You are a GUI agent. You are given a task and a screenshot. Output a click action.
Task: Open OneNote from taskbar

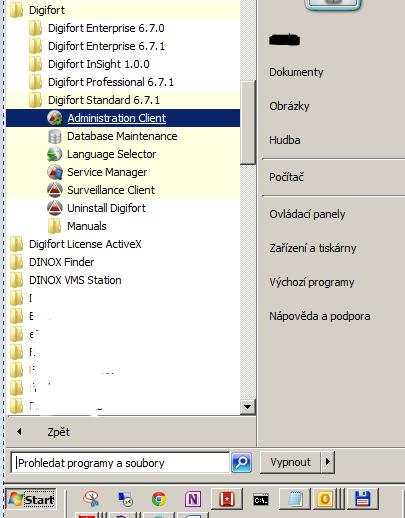[x=193, y=499]
